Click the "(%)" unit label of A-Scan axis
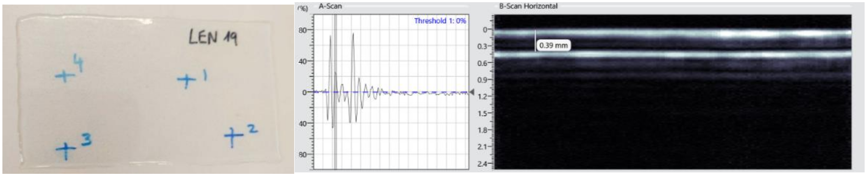 [x=303, y=8]
